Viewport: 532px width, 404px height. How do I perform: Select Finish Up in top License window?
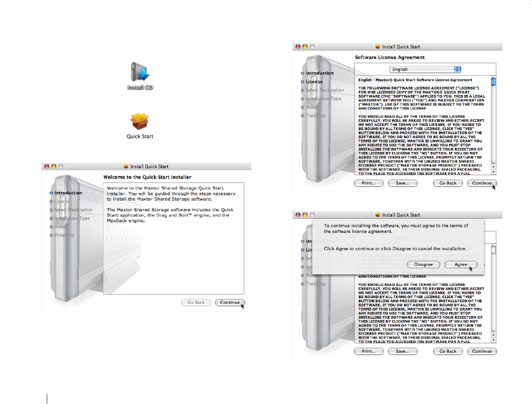[313, 116]
